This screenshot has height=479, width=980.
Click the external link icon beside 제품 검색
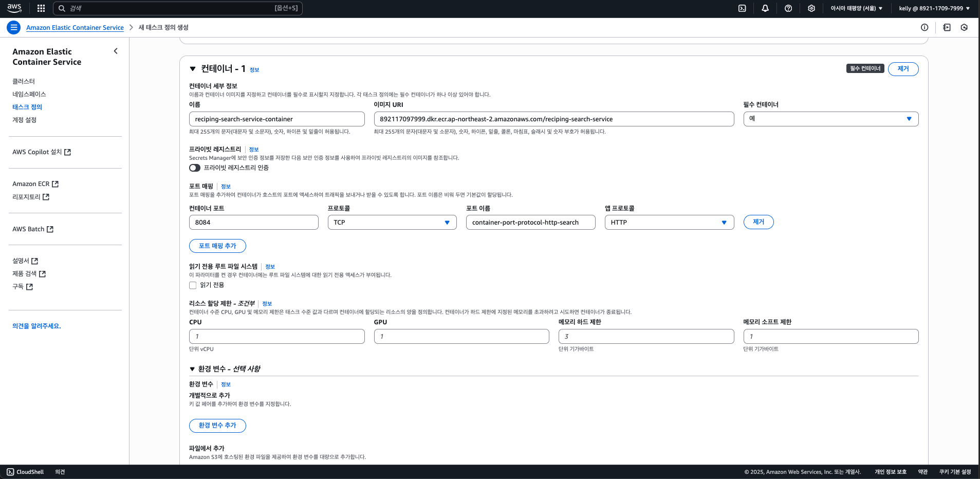coord(42,274)
